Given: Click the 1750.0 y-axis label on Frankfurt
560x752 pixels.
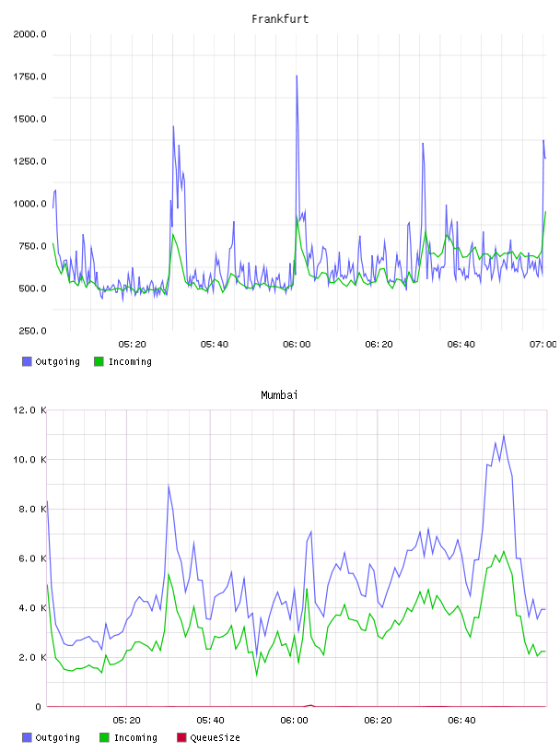Looking at the screenshot, I should tap(29, 76).
